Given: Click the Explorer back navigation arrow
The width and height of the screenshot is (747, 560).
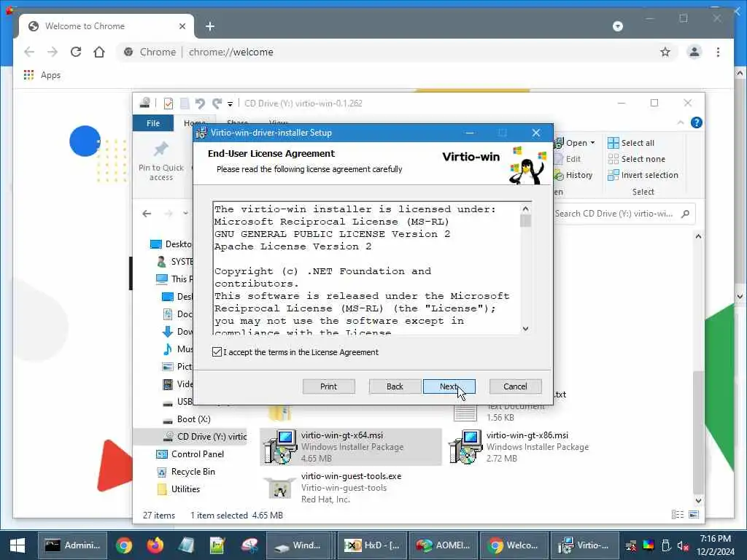Looking at the screenshot, I should click(x=147, y=214).
